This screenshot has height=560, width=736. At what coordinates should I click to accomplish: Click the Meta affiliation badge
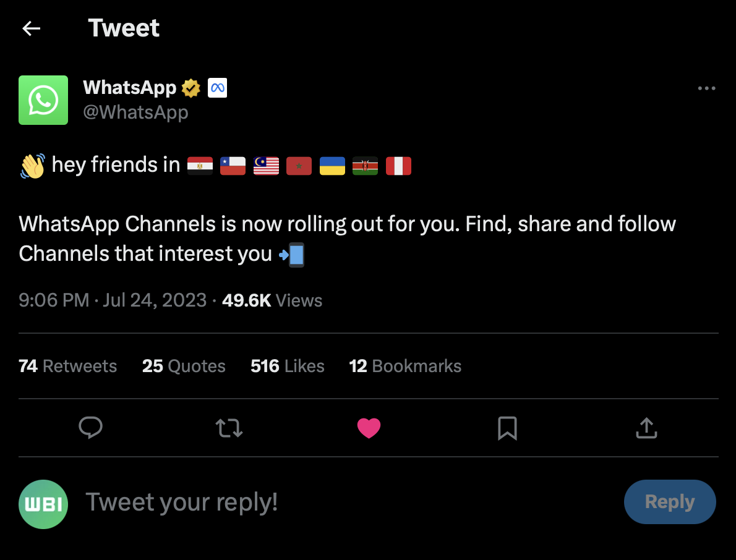(217, 88)
